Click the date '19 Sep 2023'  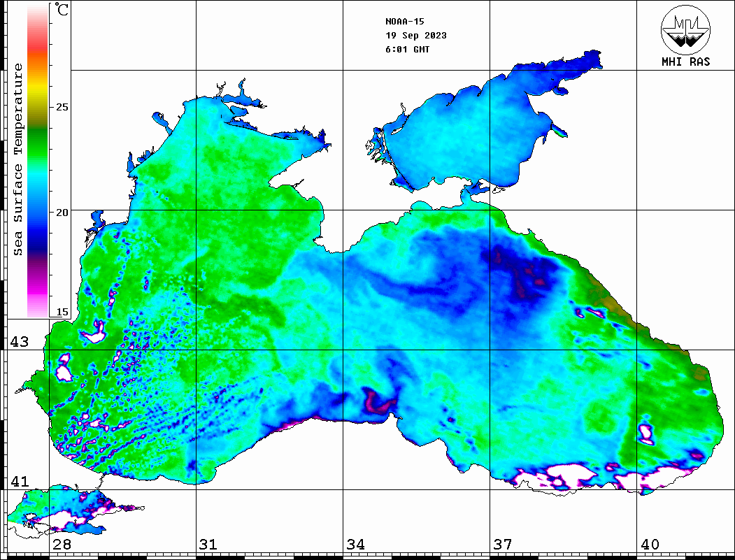(416, 36)
